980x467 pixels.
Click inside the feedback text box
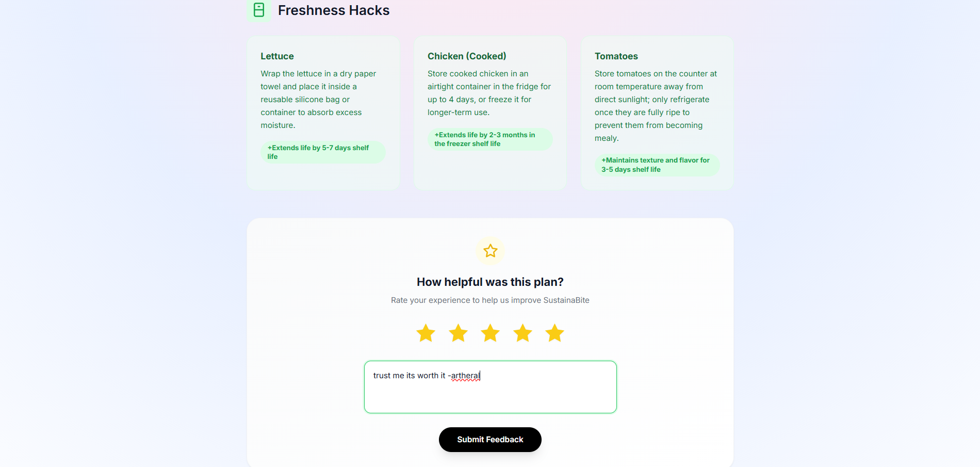coord(490,387)
